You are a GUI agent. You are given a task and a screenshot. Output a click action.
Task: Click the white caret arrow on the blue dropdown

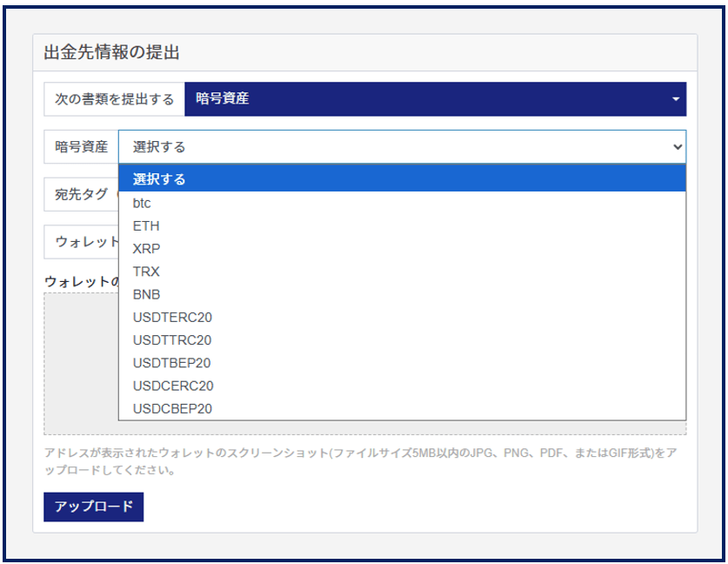675,99
